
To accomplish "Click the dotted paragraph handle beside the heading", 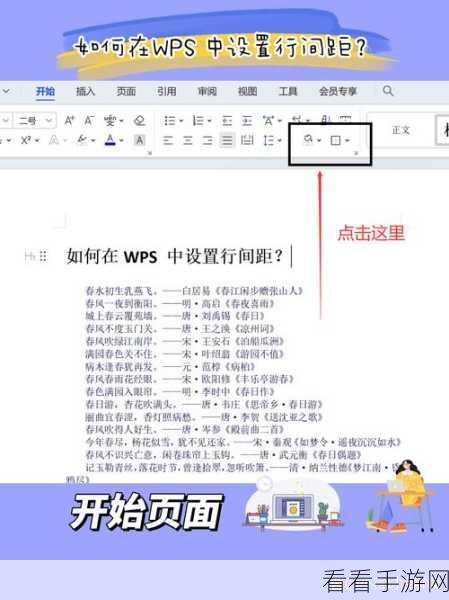I will point(43,256).
